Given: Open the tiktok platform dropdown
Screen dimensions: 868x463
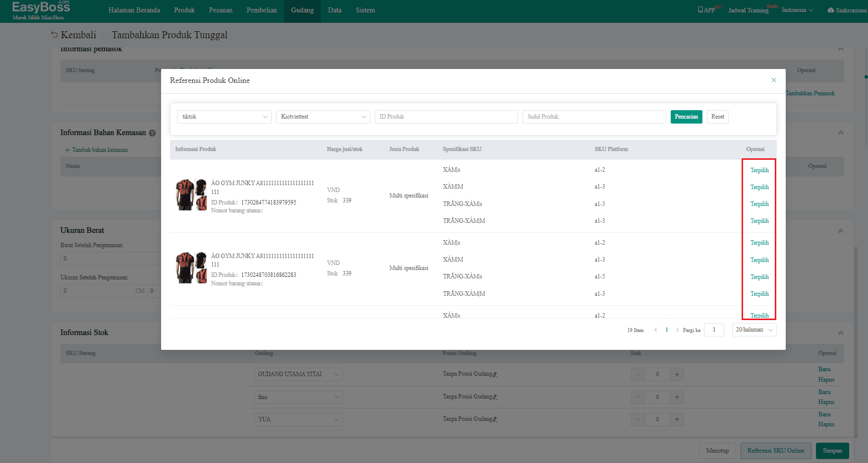Looking at the screenshot, I should click(225, 117).
